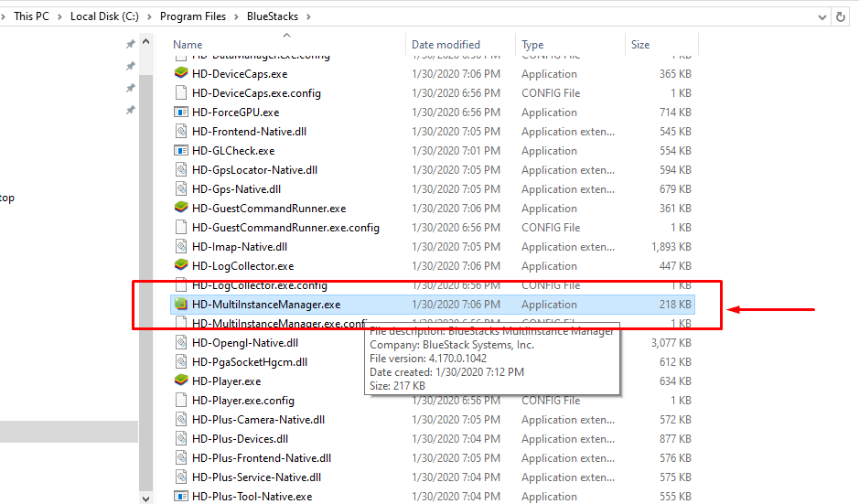Screen dimensions: 859x504
Task: Click the HD-Plus-Tool-Native.exe application icon
Action: (181, 497)
